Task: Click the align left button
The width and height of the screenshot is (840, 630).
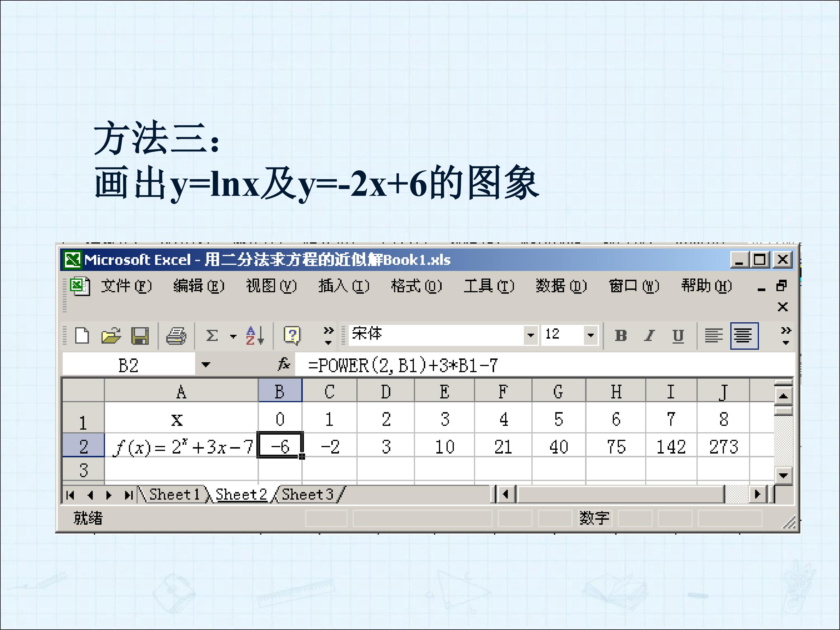Action: 713,336
